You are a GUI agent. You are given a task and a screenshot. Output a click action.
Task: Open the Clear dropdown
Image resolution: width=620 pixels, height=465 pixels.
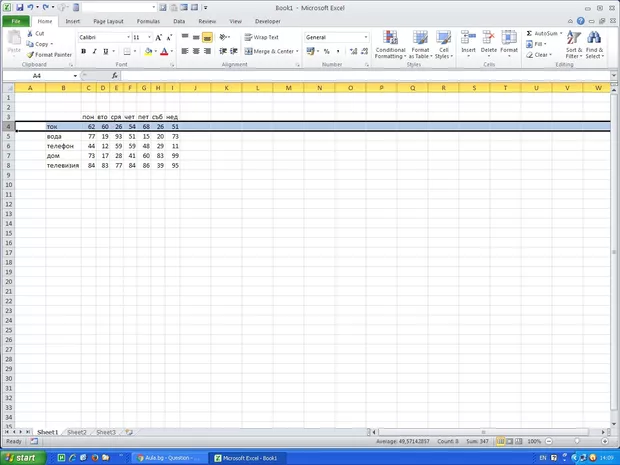(x=539, y=55)
